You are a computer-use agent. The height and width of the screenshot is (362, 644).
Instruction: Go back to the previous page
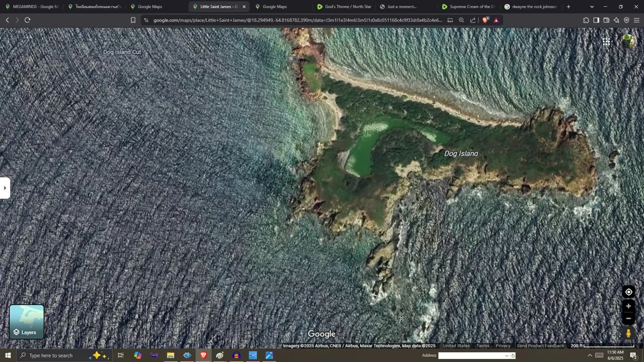[7, 20]
